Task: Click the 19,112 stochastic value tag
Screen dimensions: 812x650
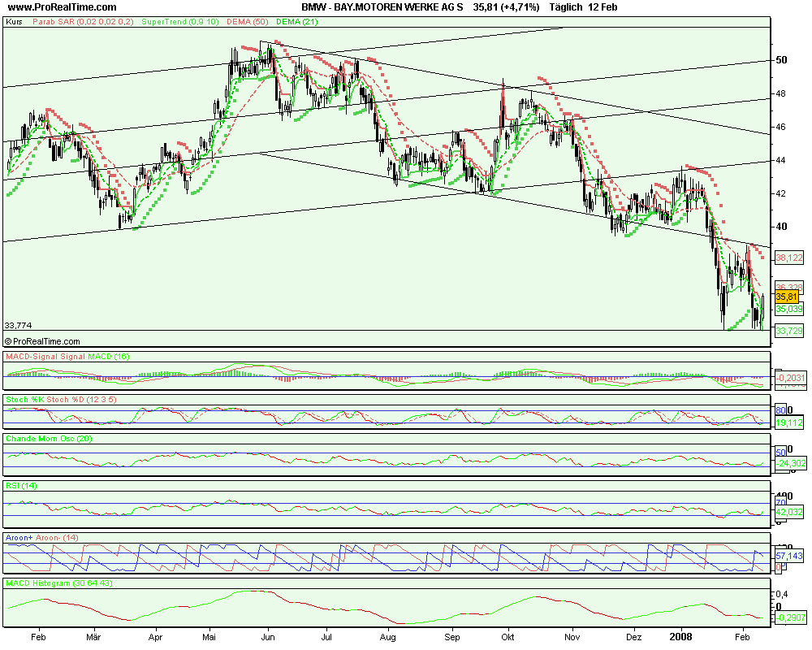Action: click(789, 423)
